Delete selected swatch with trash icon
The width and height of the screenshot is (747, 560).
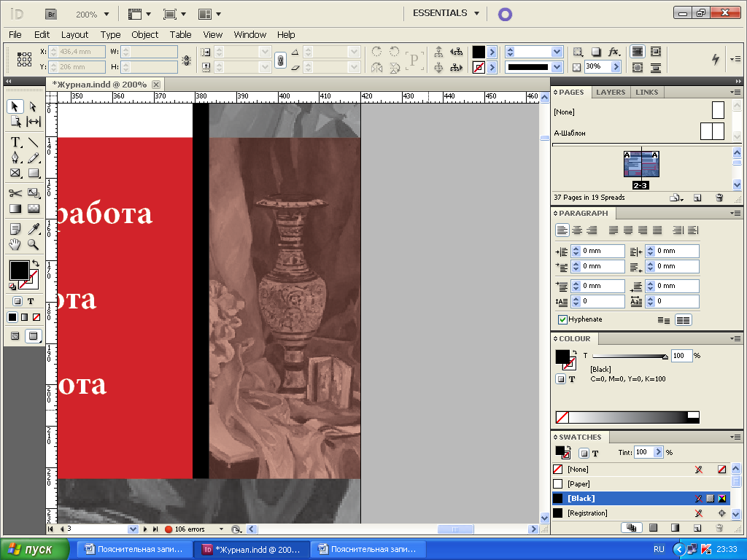720,528
